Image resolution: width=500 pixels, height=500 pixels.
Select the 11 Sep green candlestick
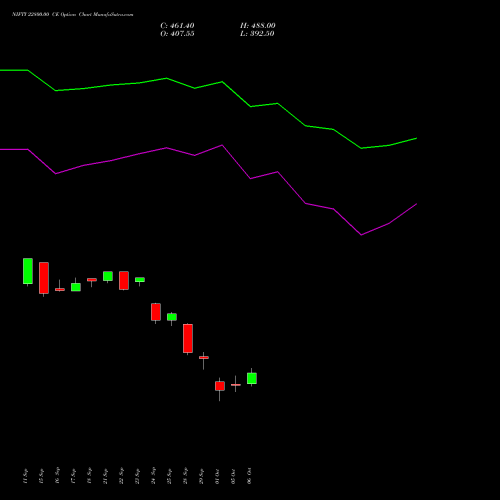coord(28,271)
